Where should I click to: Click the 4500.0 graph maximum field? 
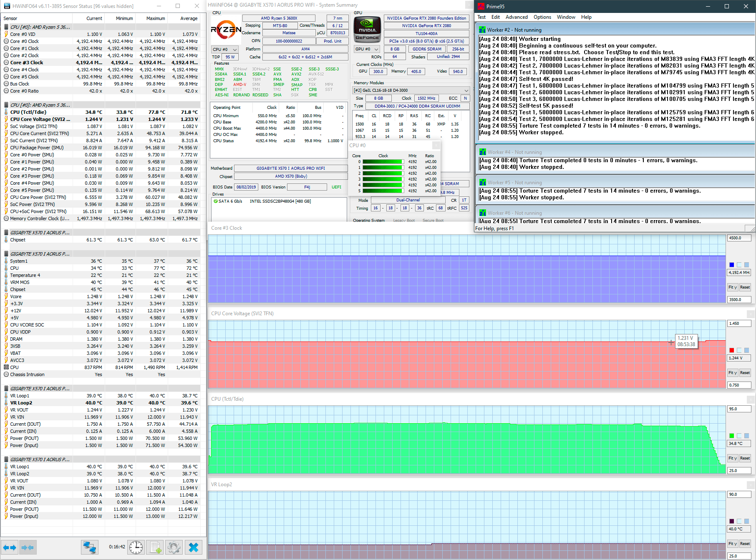[739, 238]
